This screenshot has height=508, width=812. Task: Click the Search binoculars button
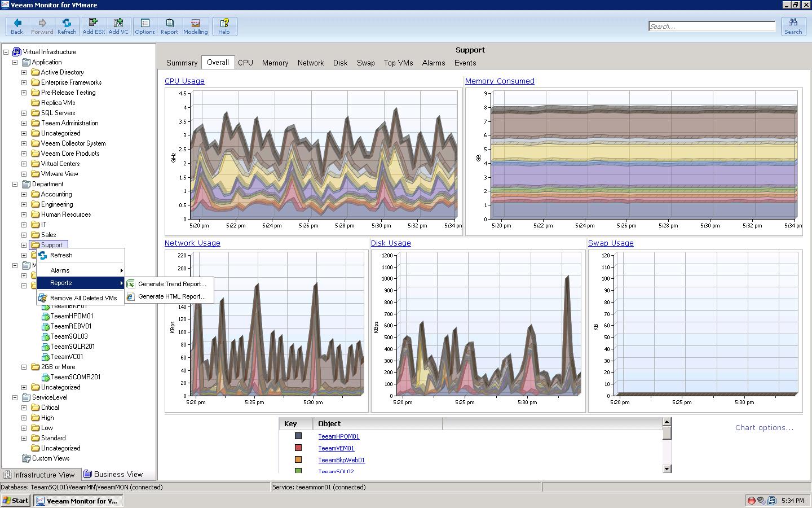pyautogui.click(x=793, y=26)
